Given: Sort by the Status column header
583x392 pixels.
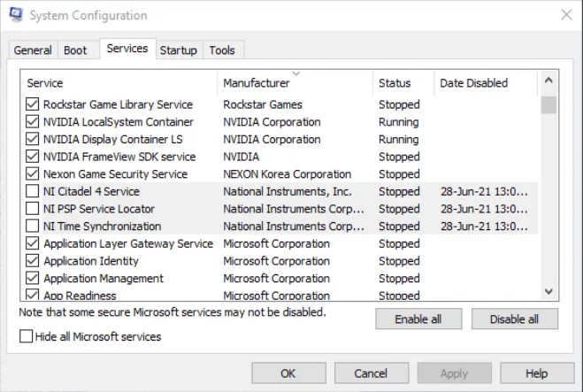Looking at the screenshot, I should (x=403, y=83).
